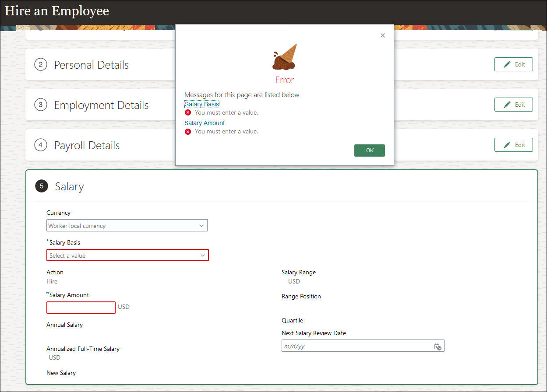Edit the Personal Details section
This screenshot has width=547, height=392.
513,64
